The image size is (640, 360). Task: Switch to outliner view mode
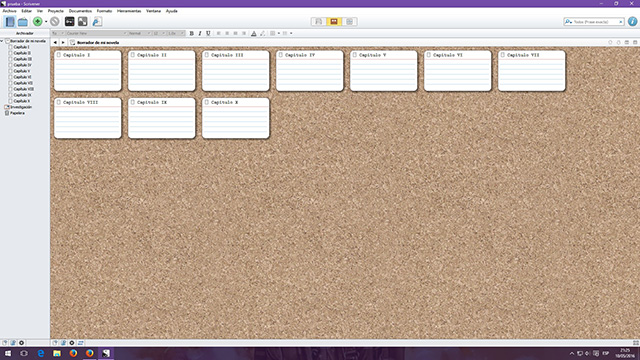[x=349, y=22]
